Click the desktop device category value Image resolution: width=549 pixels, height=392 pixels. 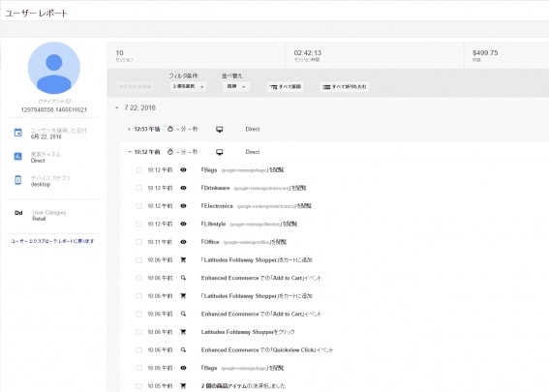click(41, 184)
